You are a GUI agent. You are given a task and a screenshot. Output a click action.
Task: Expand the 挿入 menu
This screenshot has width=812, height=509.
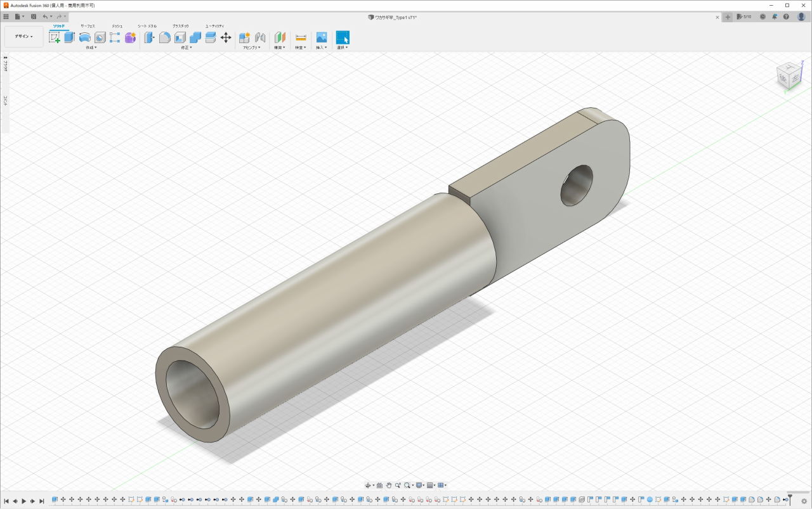tap(322, 48)
